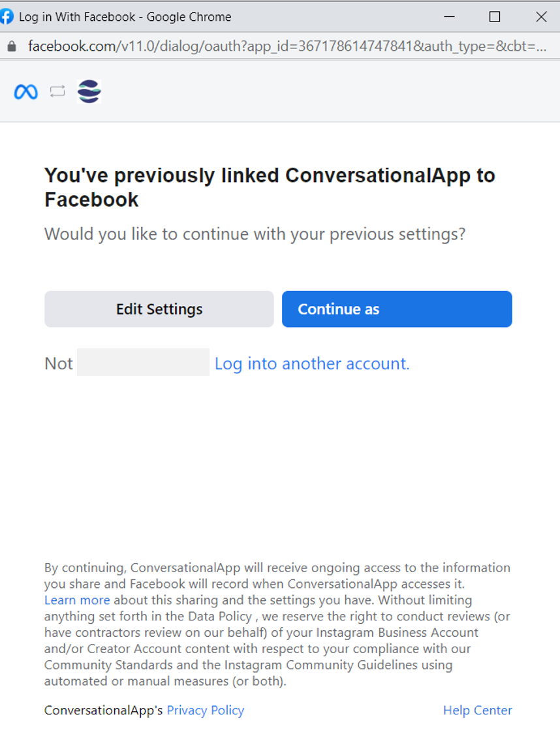Screen dimensions: 560x734
Task: Click the ConversationalApp logo icon
Action: pos(89,92)
